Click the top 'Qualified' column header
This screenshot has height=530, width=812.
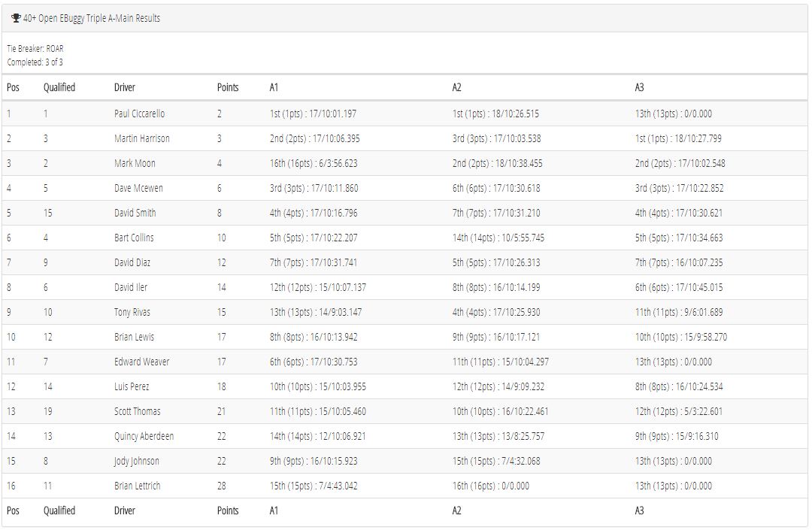[59, 87]
